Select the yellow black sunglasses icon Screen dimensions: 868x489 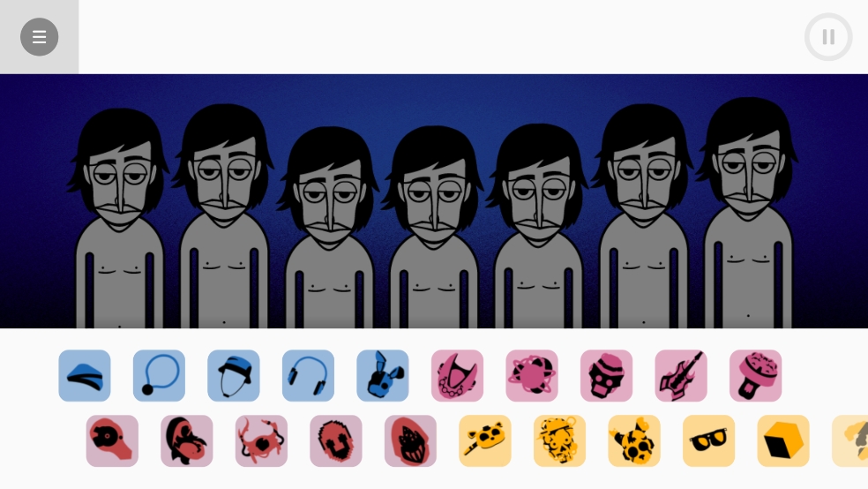708,440
